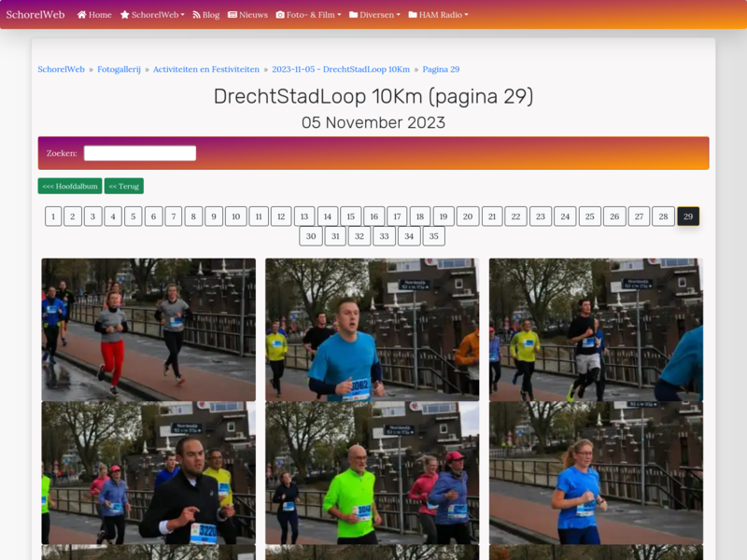The image size is (747, 560).
Task: Go to gallery page 28
Action: point(663,217)
